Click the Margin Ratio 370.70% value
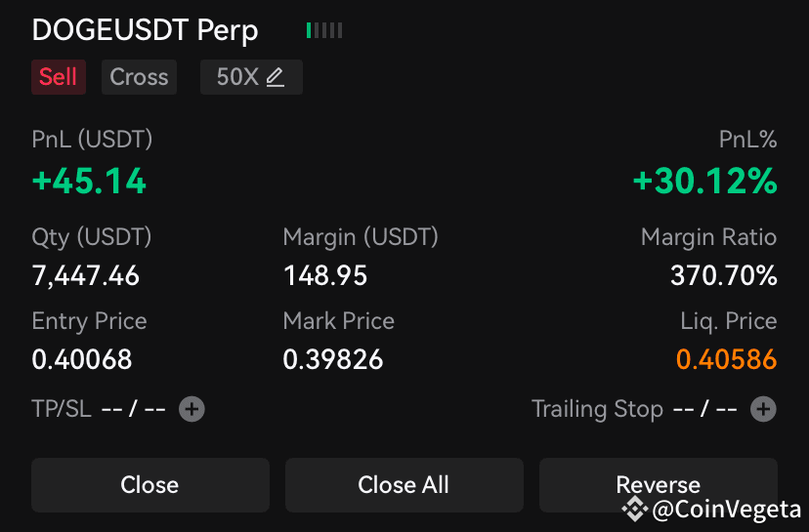 pos(723,275)
